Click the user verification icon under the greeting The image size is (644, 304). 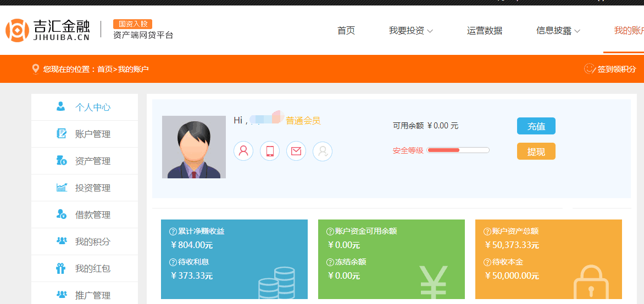243,151
